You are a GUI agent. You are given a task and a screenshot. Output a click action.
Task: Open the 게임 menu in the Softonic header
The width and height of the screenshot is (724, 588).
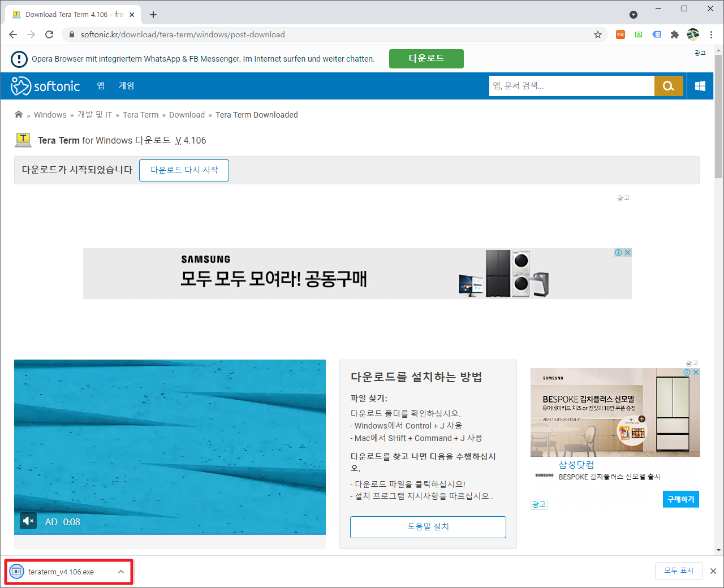click(126, 86)
